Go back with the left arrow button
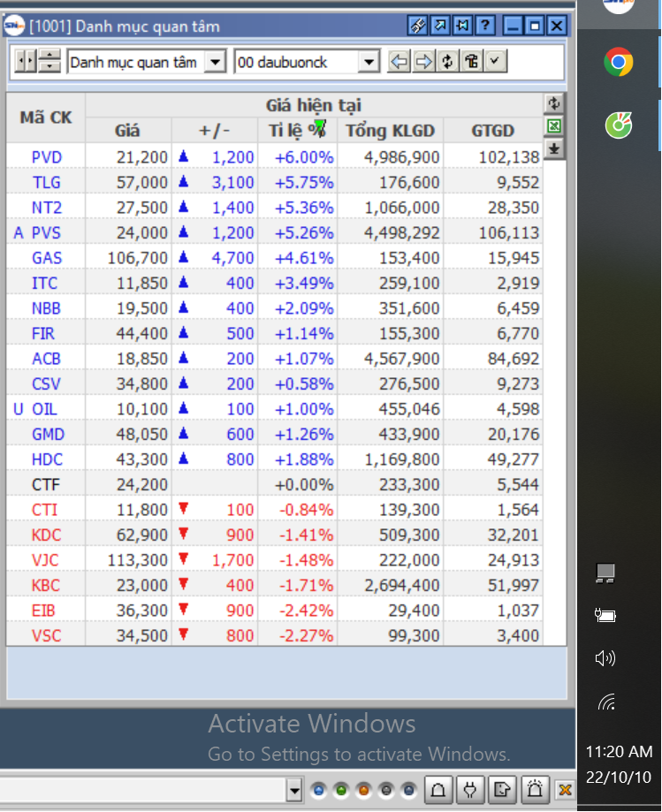This screenshot has height=812, width=662. [x=399, y=62]
